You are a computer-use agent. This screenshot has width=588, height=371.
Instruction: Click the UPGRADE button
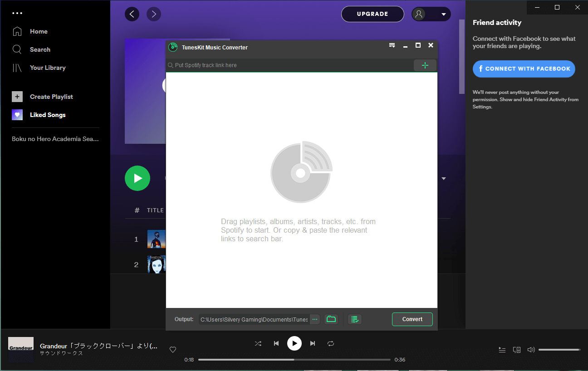pos(372,14)
